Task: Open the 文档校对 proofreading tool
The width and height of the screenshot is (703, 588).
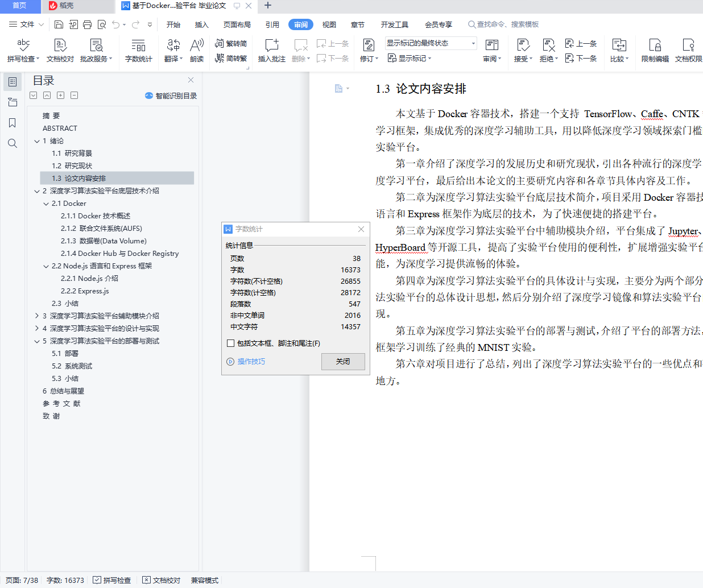Action: point(60,50)
